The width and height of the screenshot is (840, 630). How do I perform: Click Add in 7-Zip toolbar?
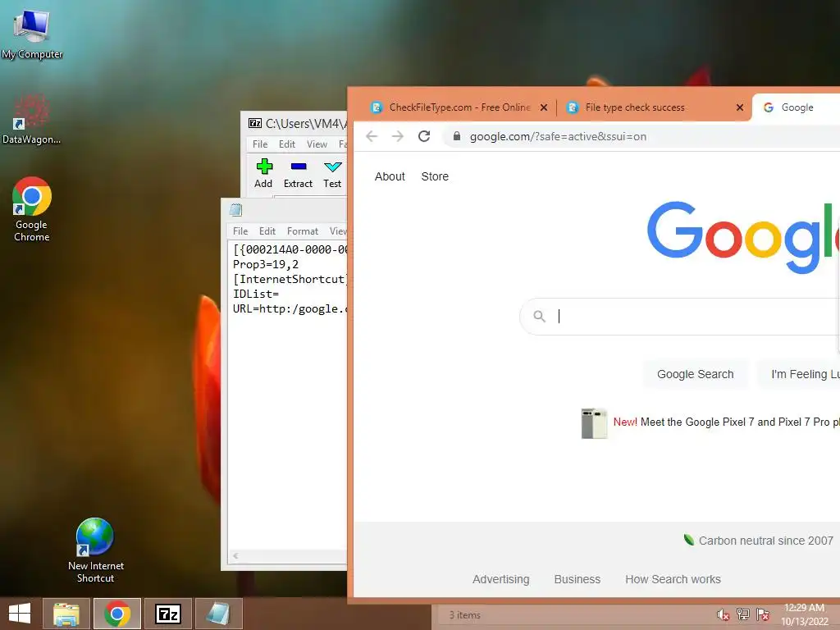click(263, 174)
